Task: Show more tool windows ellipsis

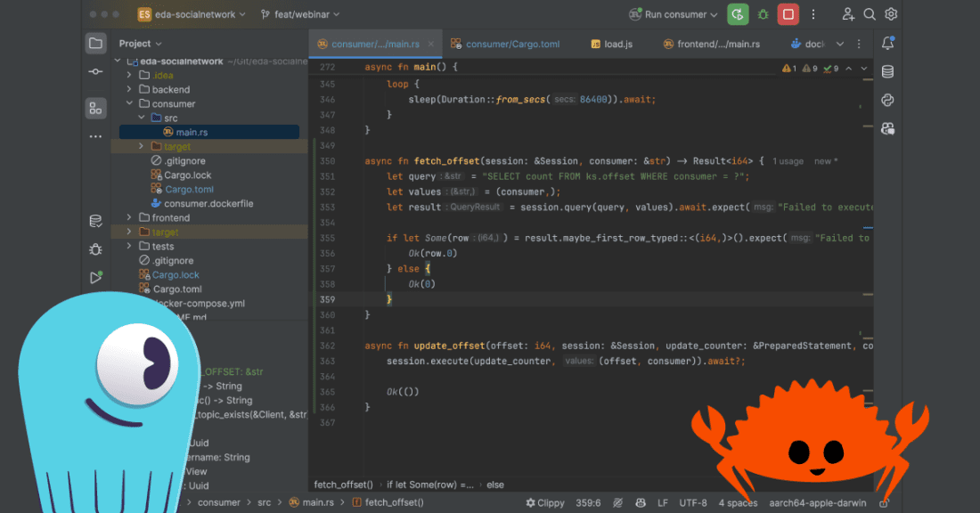Action: click(x=95, y=136)
